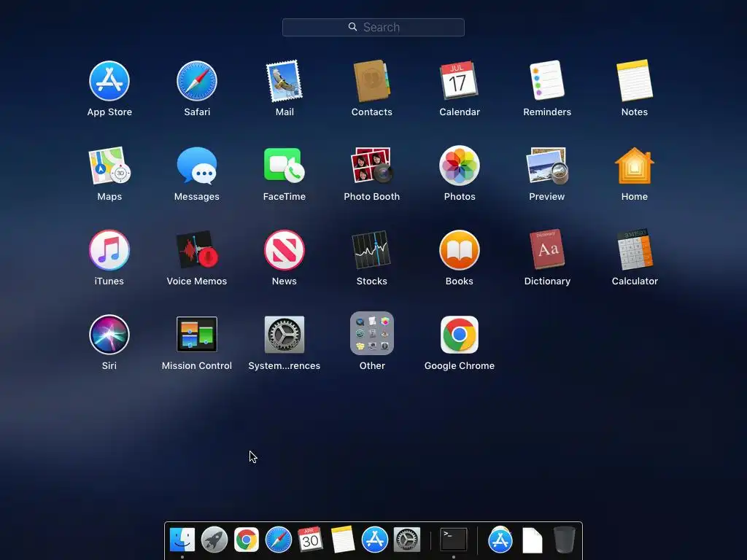The height and width of the screenshot is (560, 747).
Task: Open the Books app
Action: click(x=460, y=250)
